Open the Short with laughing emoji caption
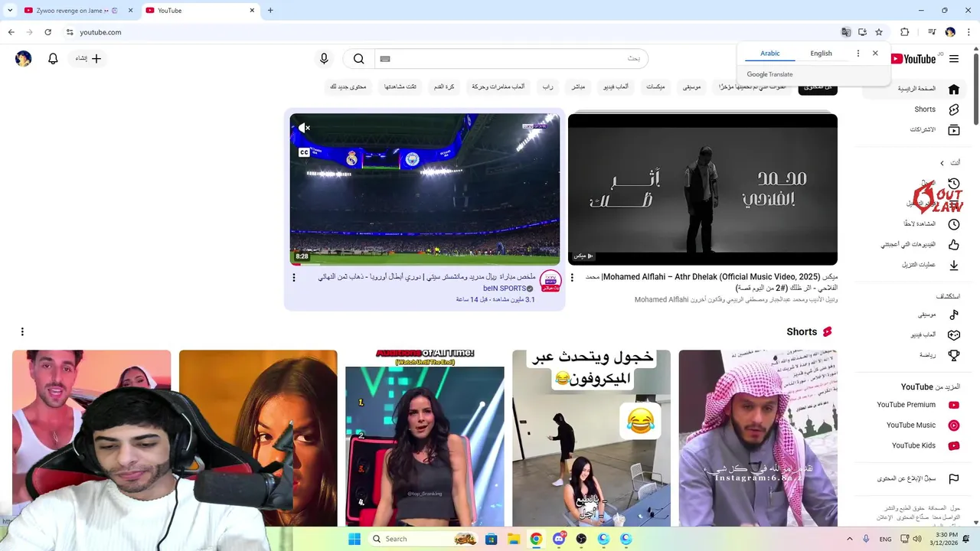The height and width of the screenshot is (551, 980). click(x=591, y=439)
